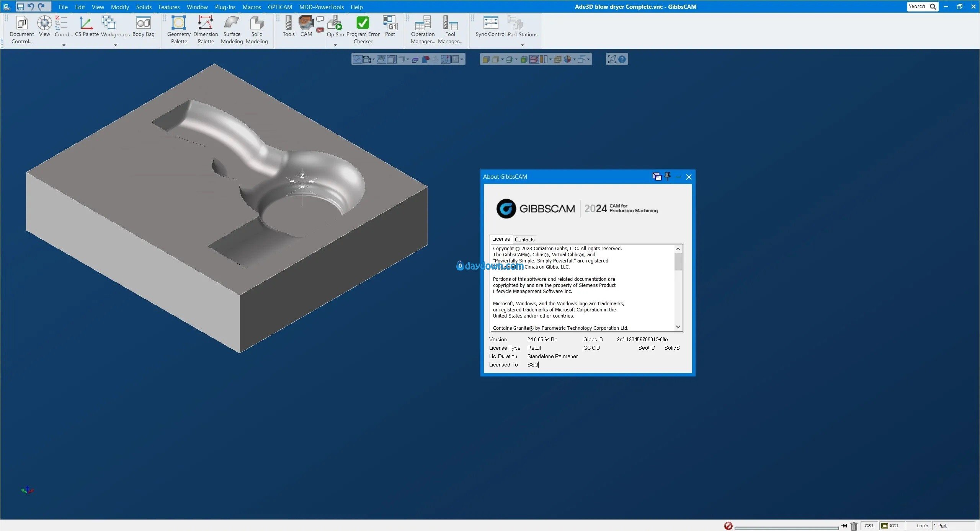Select the License tab
980x531 pixels.
pos(501,239)
